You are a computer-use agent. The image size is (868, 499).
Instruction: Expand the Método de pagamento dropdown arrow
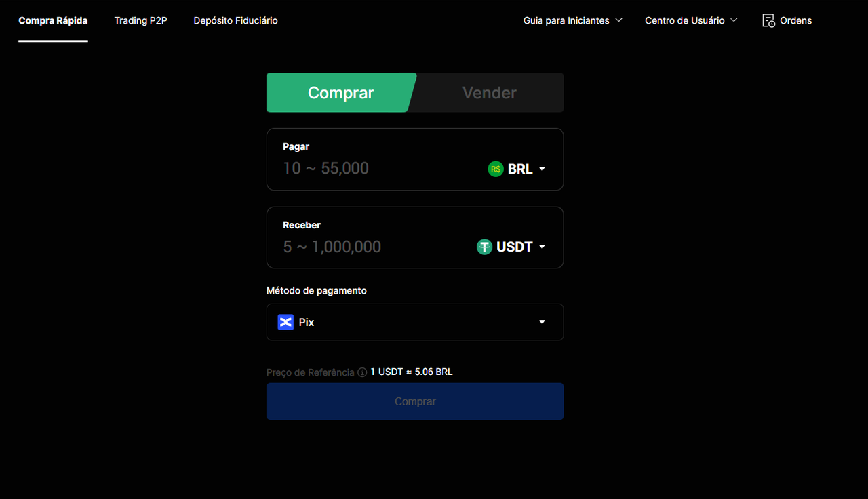pos(542,322)
